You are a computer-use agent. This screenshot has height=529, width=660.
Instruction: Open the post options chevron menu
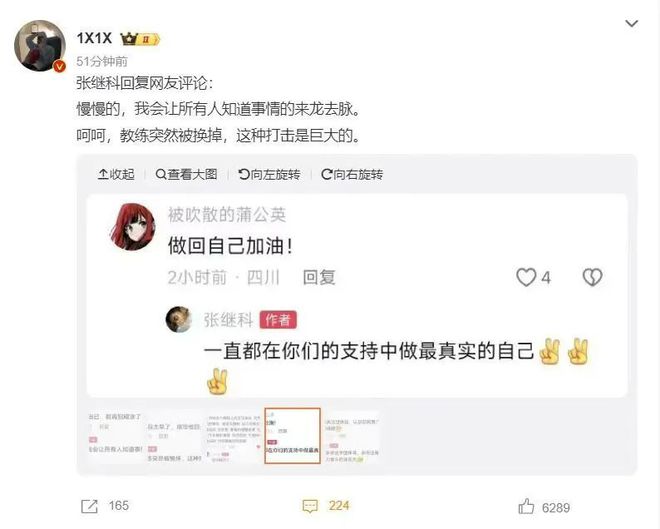point(631,24)
